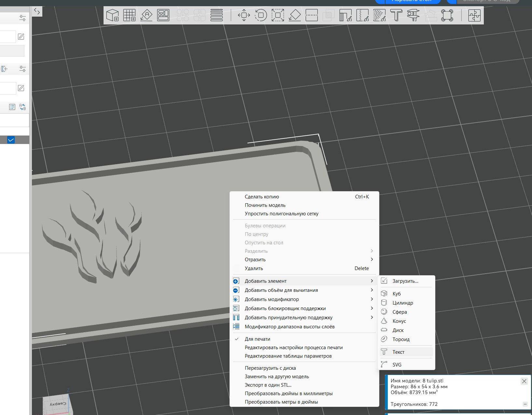
Task: Open the Cut tool
Action: (312, 15)
